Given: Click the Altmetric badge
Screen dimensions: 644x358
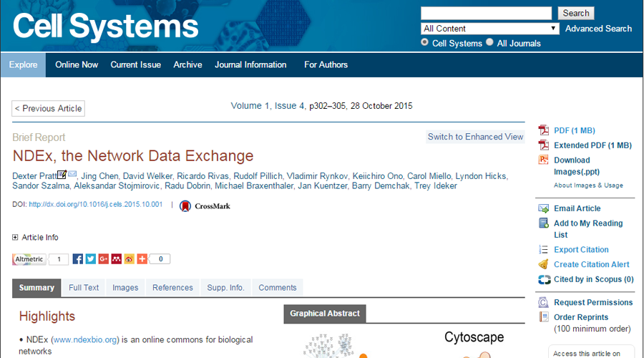Looking at the screenshot, I should (29, 259).
